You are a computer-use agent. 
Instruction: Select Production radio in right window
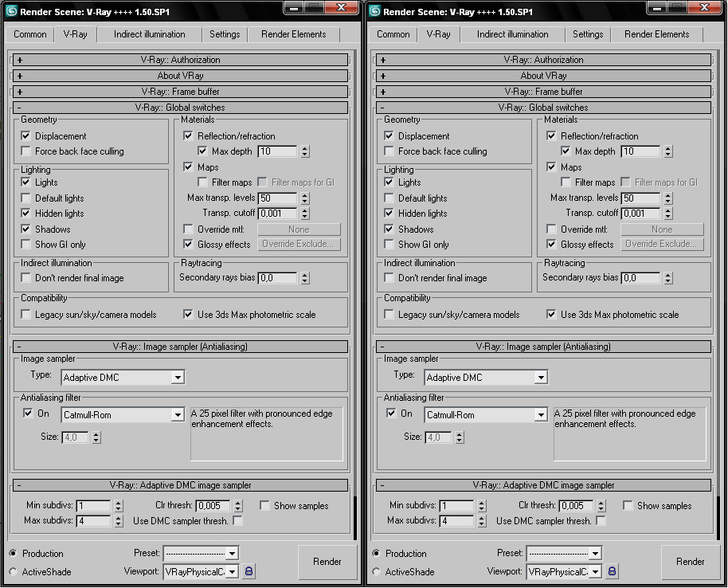point(376,553)
